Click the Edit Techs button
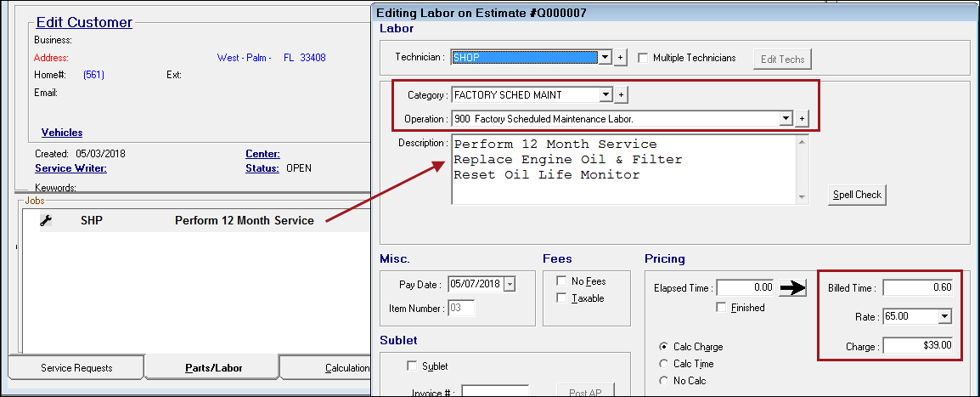The height and width of the screenshot is (397, 980). tap(782, 60)
